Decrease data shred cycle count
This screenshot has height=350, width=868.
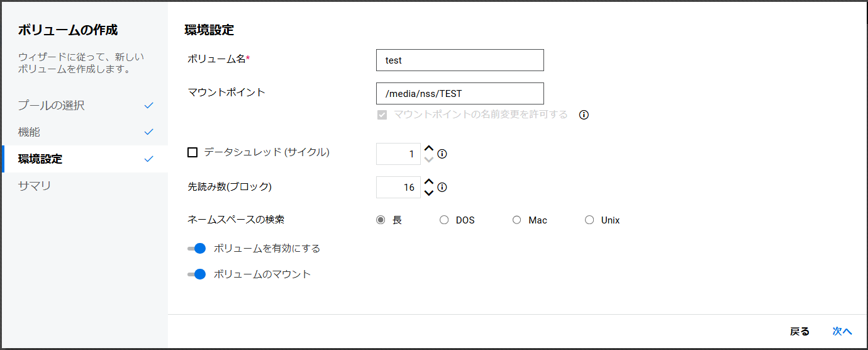pyautogui.click(x=429, y=159)
